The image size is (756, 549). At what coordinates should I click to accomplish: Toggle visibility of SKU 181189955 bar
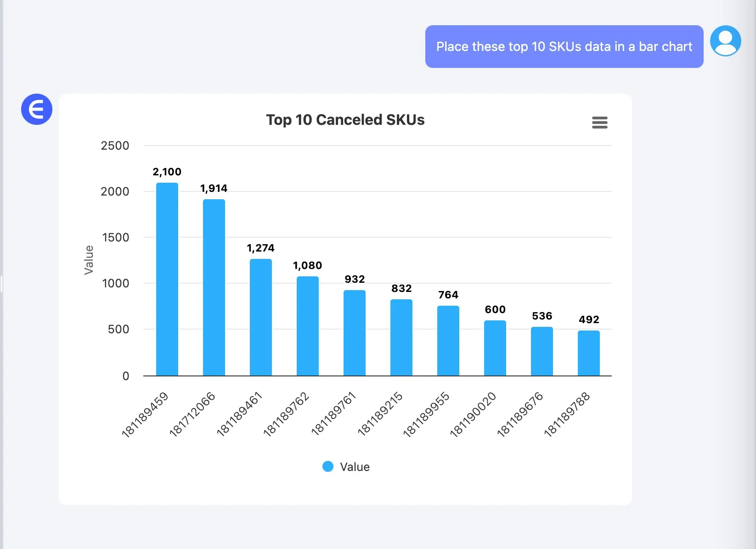pos(448,340)
